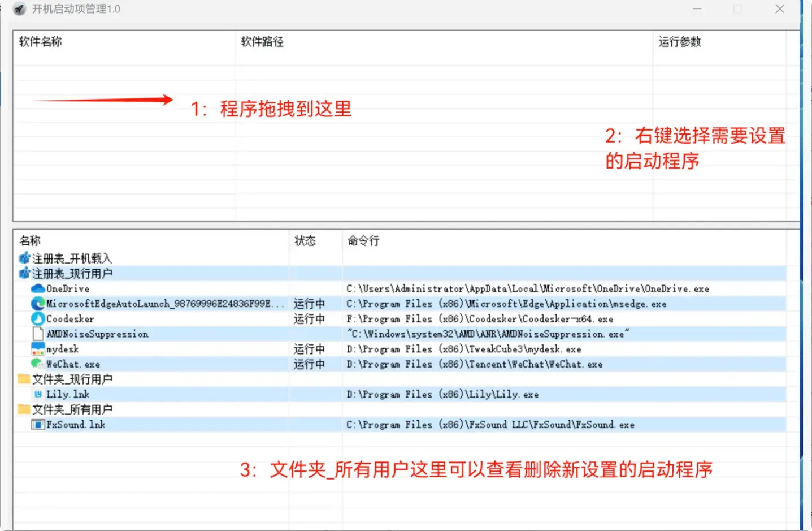Click the 命令行 column header

click(x=362, y=240)
